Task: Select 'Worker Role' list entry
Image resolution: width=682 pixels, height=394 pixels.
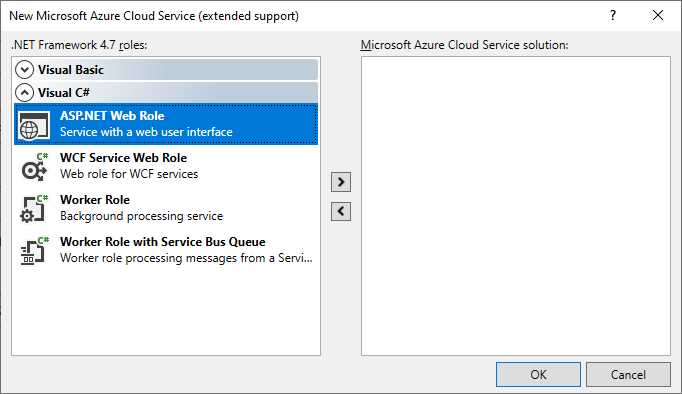Action: pyautogui.click(x=166, y=208)
